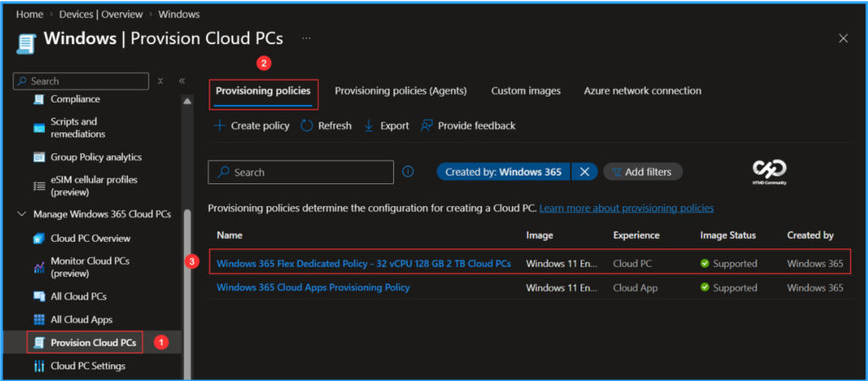Click Supported status in Cloud Apps row

tap(728, 288)
